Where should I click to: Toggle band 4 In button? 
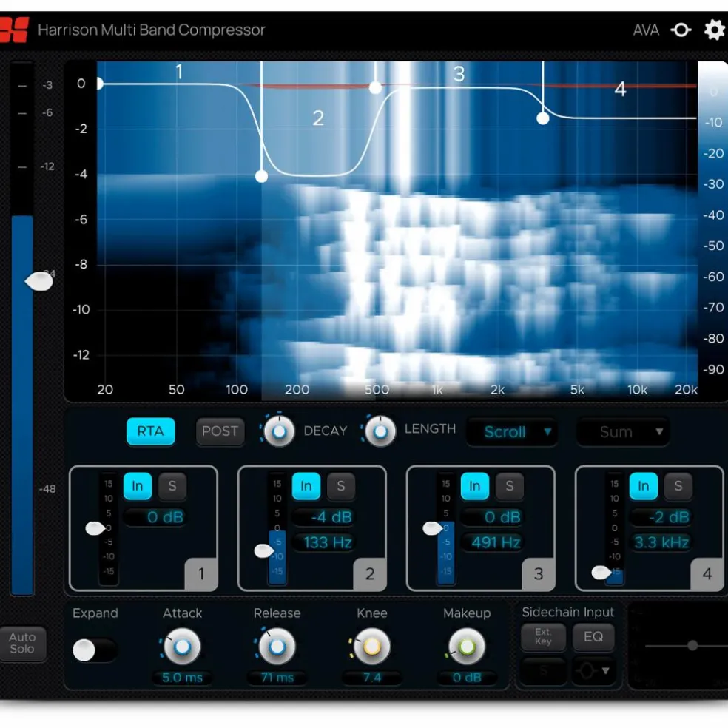click(x=643, y=486)
